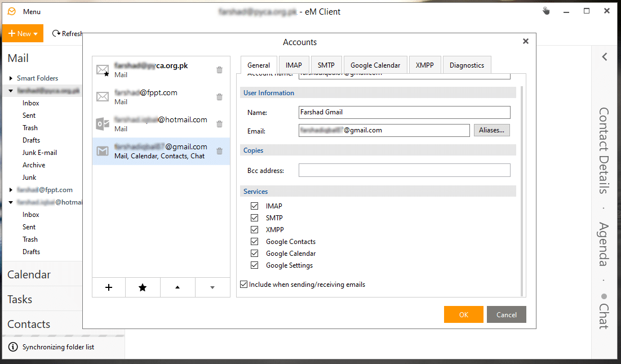Click the plus icon to add account
The width and height of the screenshot is (621, 364).
[x=109, y=287]
